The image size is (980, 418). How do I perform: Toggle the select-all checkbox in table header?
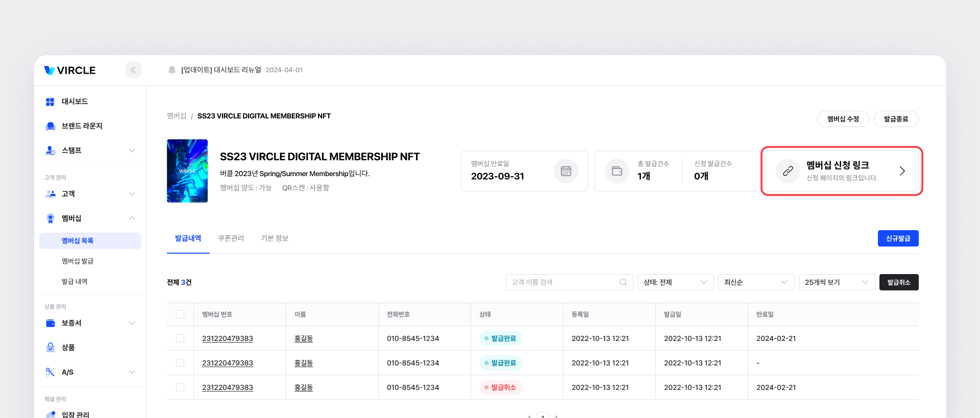(x=180, y=314)
